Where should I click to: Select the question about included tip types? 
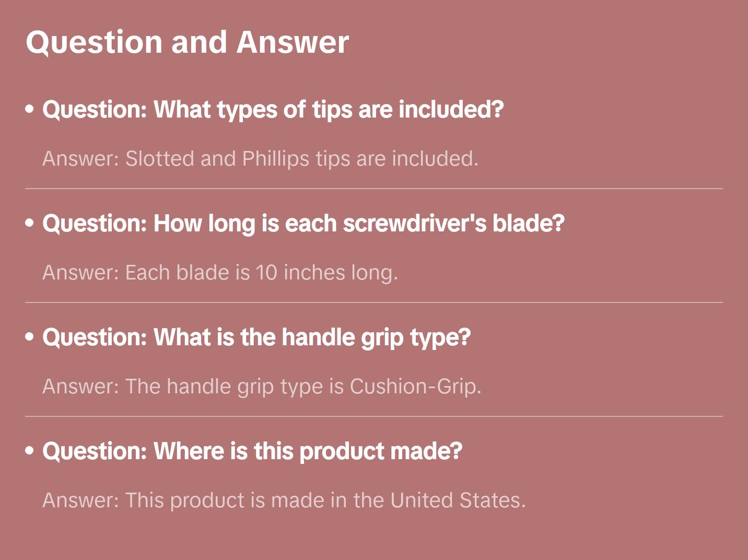[x=273, y=110]
